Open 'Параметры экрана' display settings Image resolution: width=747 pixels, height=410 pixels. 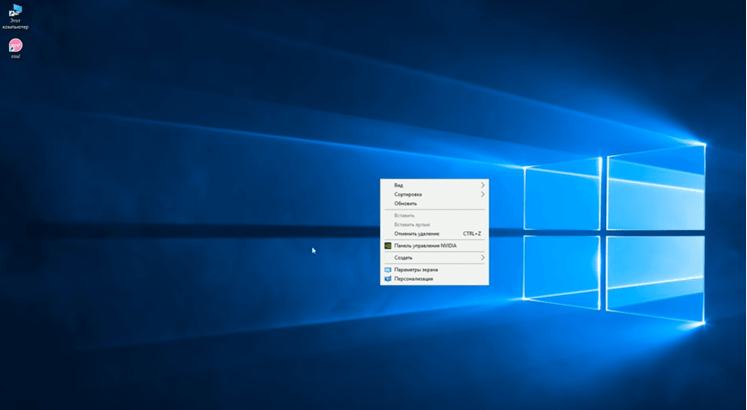(x=416, y=270)
